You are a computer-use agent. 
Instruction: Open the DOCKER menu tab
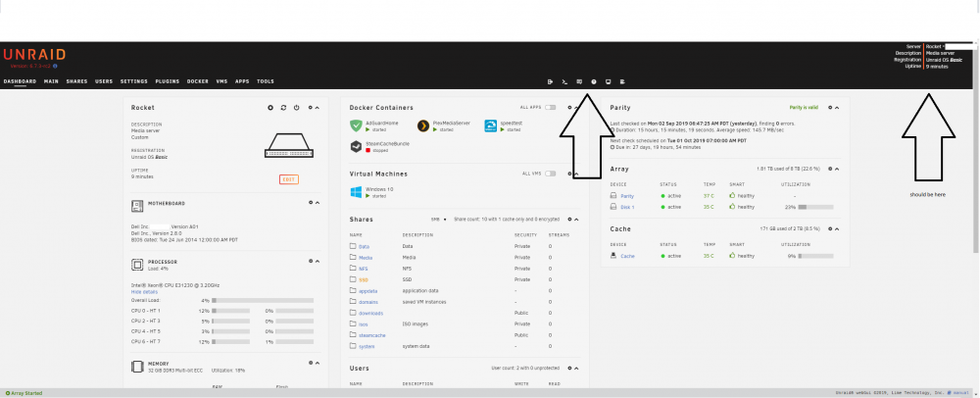pyautogui.click(x=198, y=81)
